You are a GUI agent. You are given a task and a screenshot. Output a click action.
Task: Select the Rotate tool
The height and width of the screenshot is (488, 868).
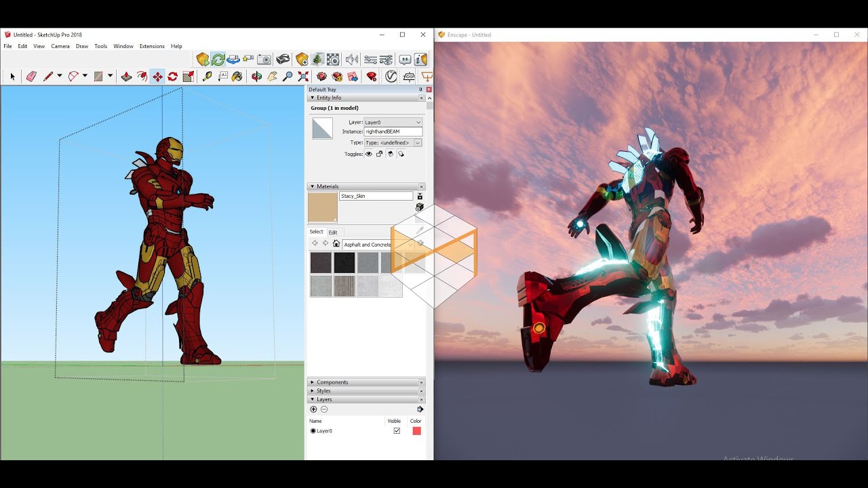pyautogui.click(x=173, y=77)
